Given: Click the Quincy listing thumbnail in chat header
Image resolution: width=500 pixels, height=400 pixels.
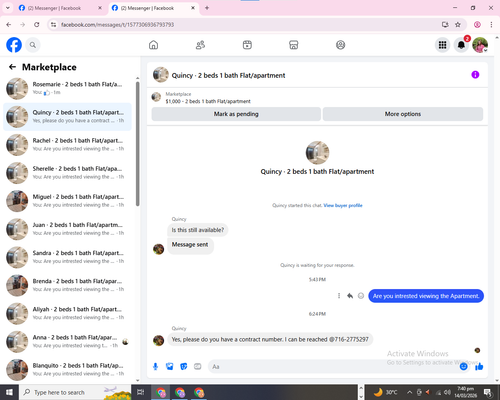Looking at the screenshot, I should click(161, 75).
